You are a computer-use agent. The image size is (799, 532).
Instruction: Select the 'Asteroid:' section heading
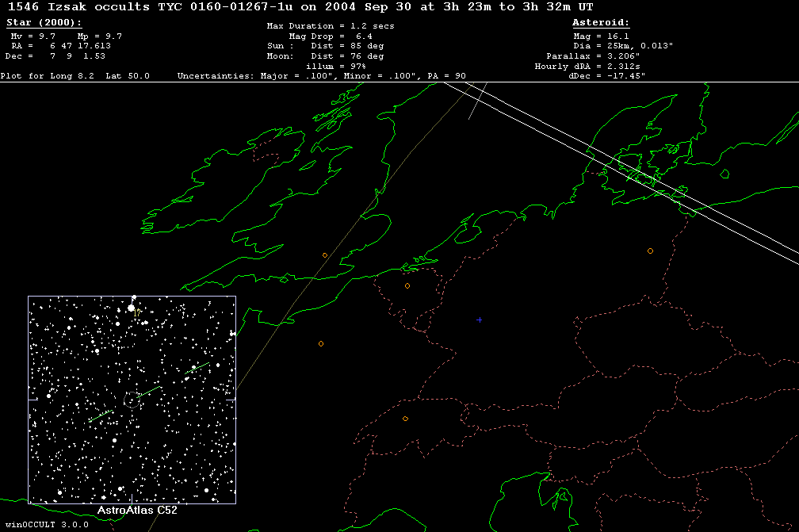(x=601, y=23)
